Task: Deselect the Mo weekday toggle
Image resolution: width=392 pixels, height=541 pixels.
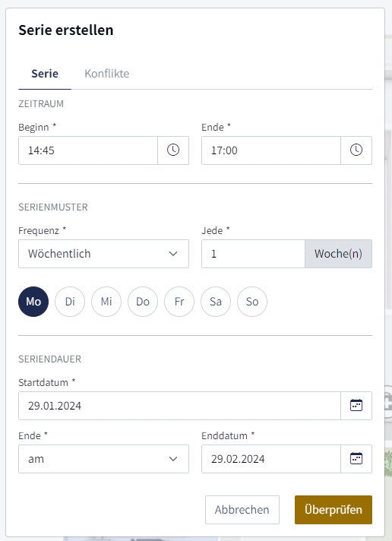Action: pos(33,302)
